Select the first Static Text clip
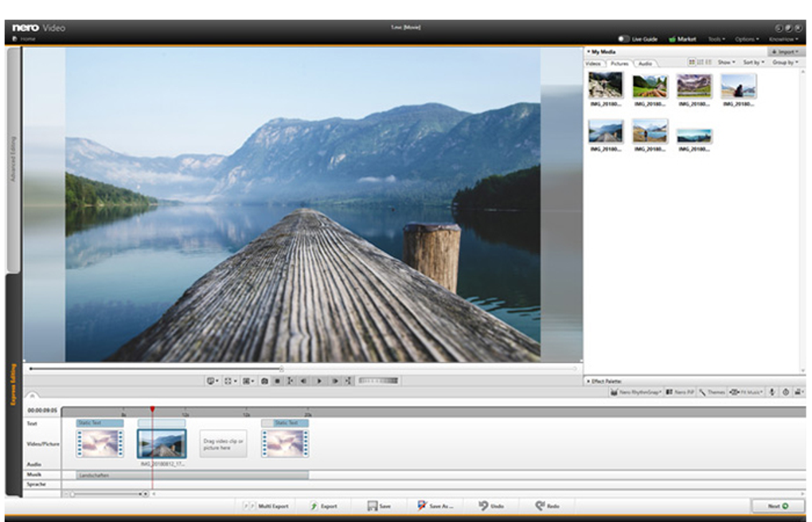 (x=100, y=423)
